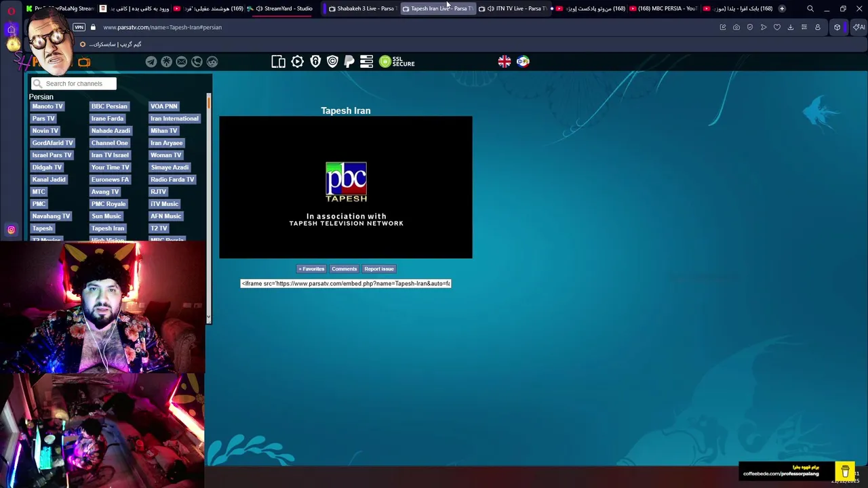This screenshot has height=488, width=868.
Task: Click the SSL Secure badge
Action: (x=397, y=62)
